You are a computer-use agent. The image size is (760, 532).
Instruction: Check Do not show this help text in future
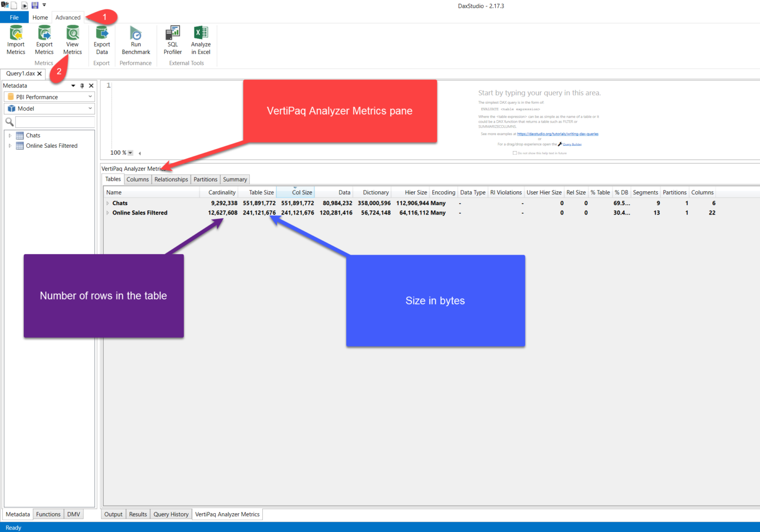click(x=515, y=153)
